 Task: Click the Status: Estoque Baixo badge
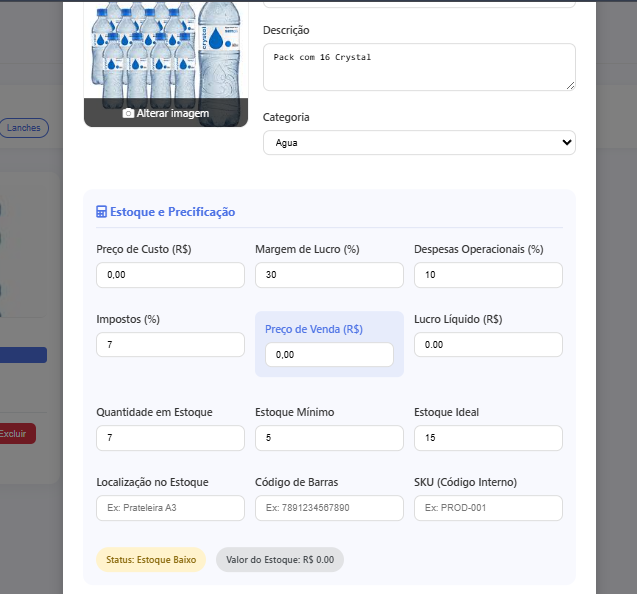click(151, 560)
